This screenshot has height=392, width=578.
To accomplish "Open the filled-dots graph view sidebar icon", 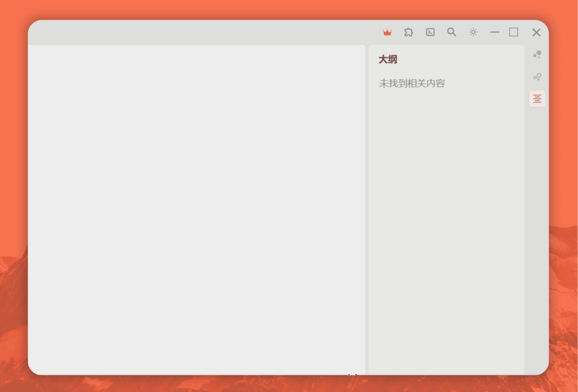I will (537, 54).
